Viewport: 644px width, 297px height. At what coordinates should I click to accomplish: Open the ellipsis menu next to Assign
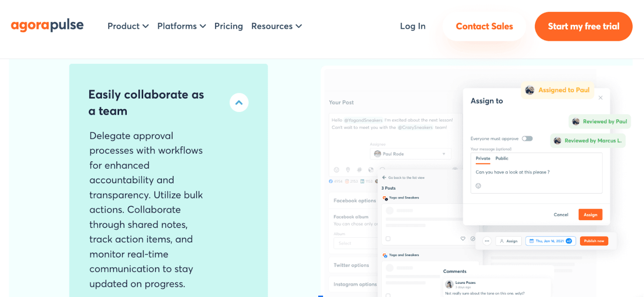[x=487, y=241]
